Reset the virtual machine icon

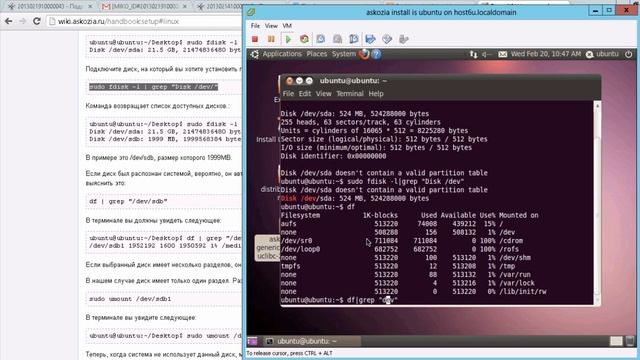pos(304,39)
